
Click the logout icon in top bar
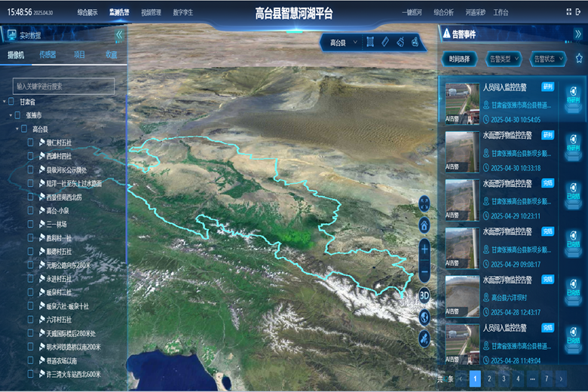coord(579,12)
